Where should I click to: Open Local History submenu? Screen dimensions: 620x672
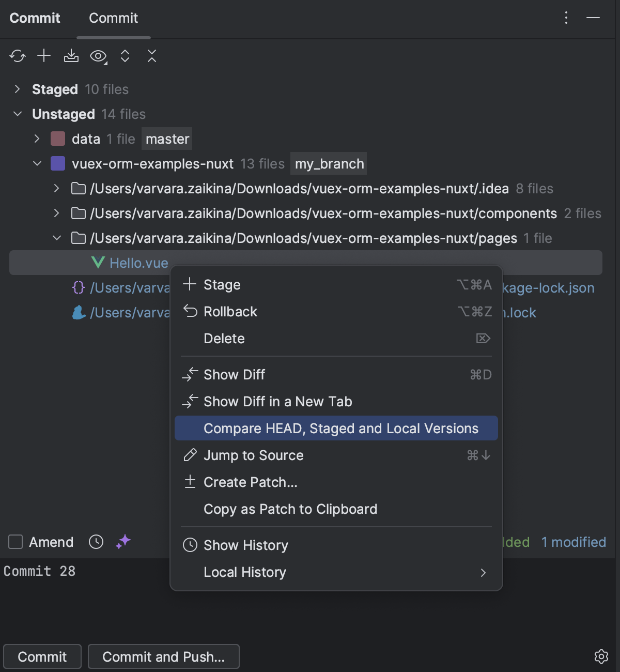[x=244, y=572]
